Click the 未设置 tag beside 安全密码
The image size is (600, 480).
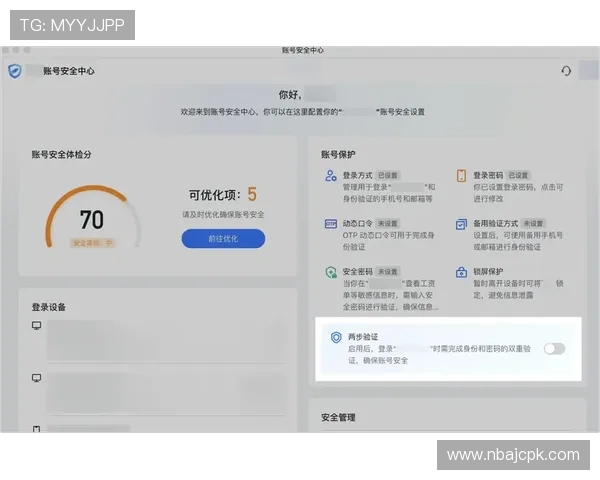point(388,272)
